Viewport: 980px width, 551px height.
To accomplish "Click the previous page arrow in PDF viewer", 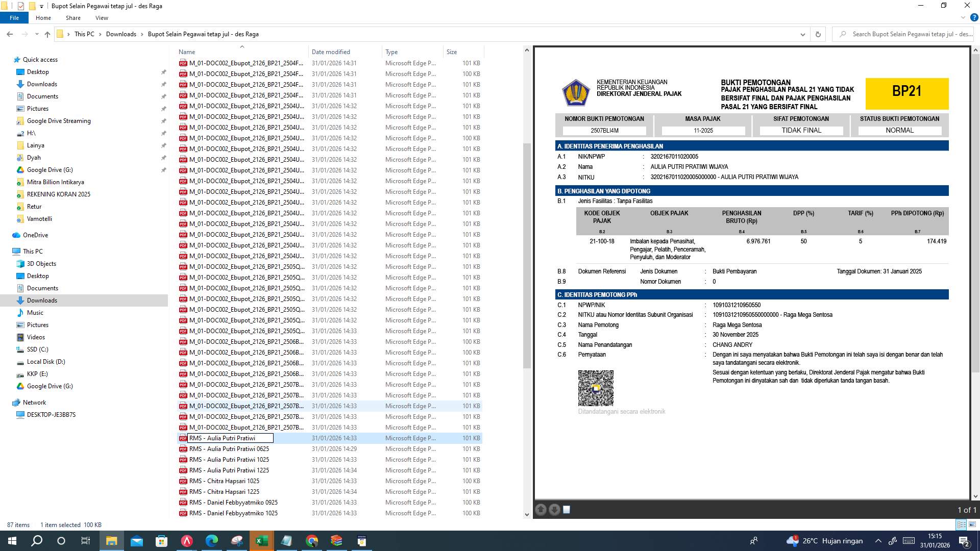I will (540, 510).
